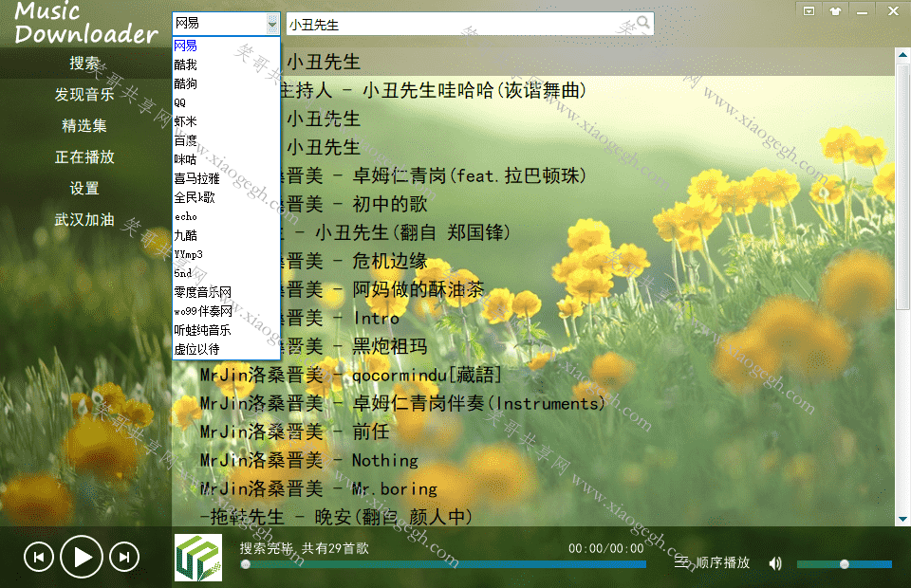The height and width of the screenshot is (588, 911).
Task: Skip to the next track
Action: pyautogui.click(x=124, y=558)
